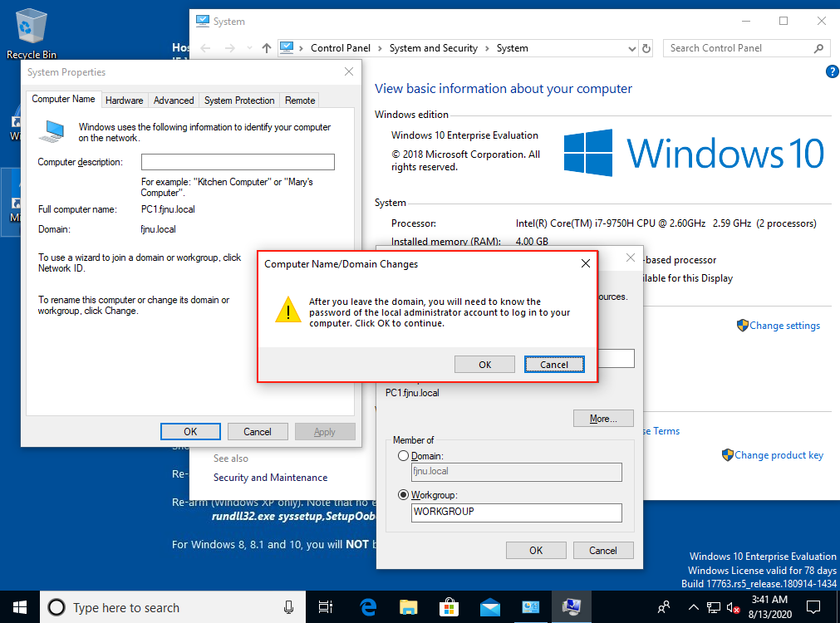Open the System Protection tab
Viewport: 840px width, 623px height.
(x=239, y=101)
